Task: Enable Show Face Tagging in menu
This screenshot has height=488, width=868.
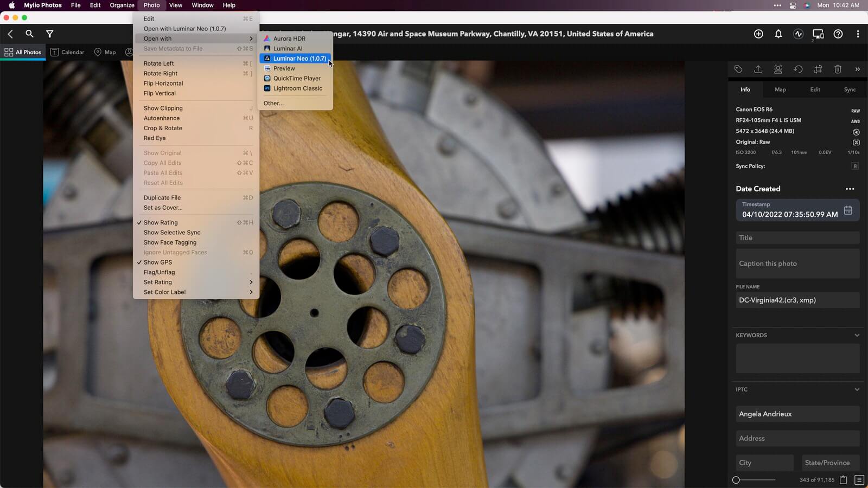Action: 170,242
